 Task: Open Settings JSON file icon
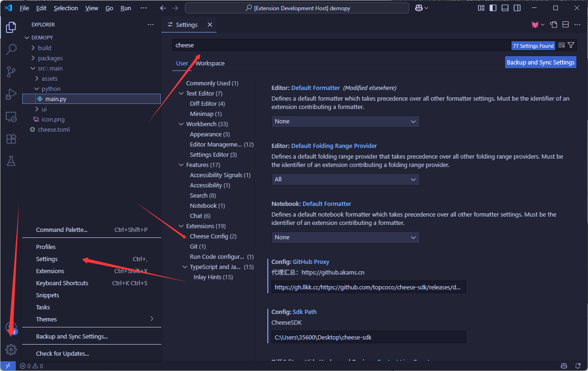click(553, 25)
